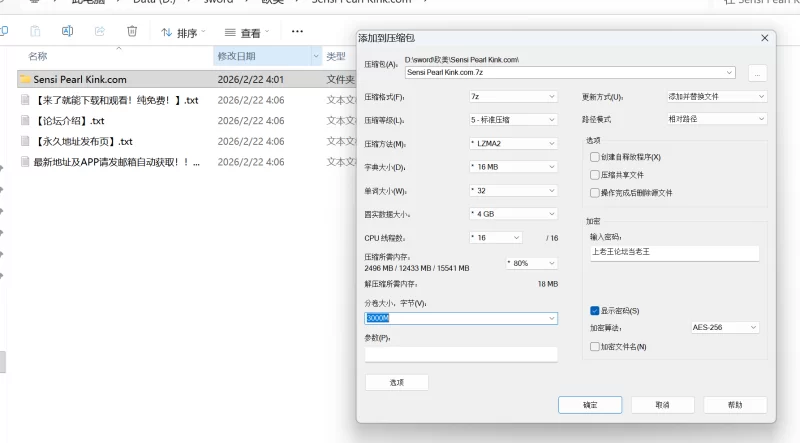
Task: Uncheck the 显示密码 checkbox
Action: pyautogui.click(x=595, y=311)
